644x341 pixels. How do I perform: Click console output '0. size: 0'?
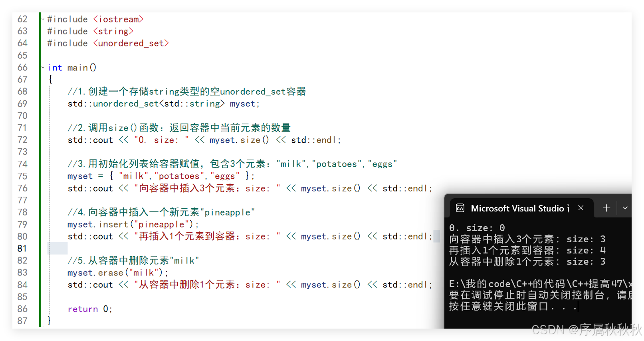(x=477, y=228)
